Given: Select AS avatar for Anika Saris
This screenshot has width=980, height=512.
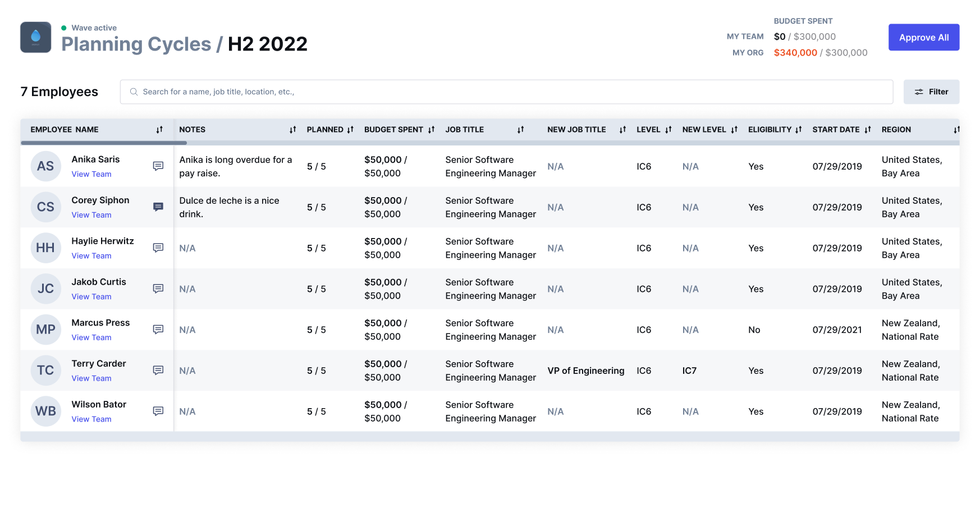Looking at the screenshot, I should point(45,166).
